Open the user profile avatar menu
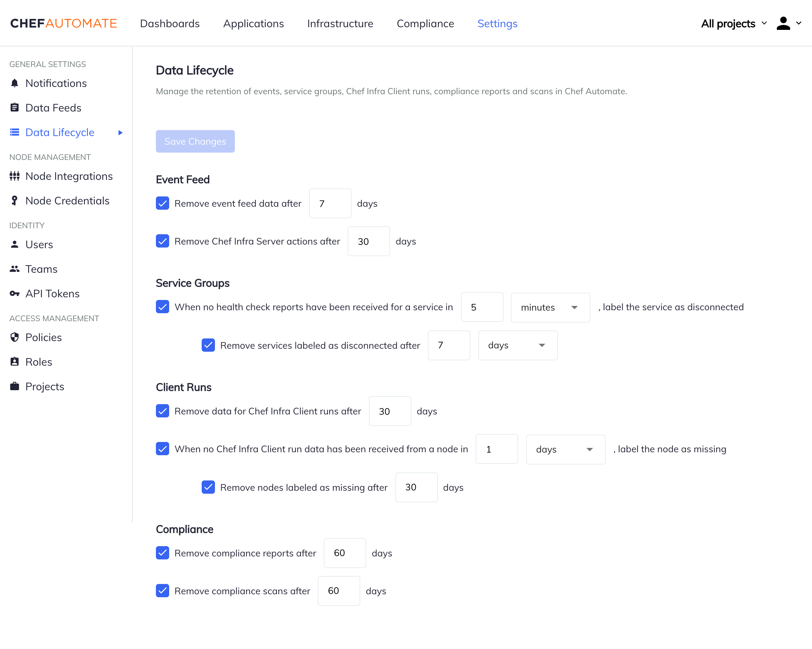The image size is (812, 649). (x=788, y=23)
